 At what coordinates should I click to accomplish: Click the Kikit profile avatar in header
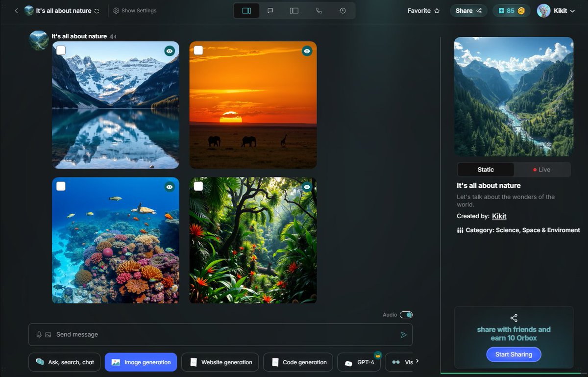[x=543, y=10]
